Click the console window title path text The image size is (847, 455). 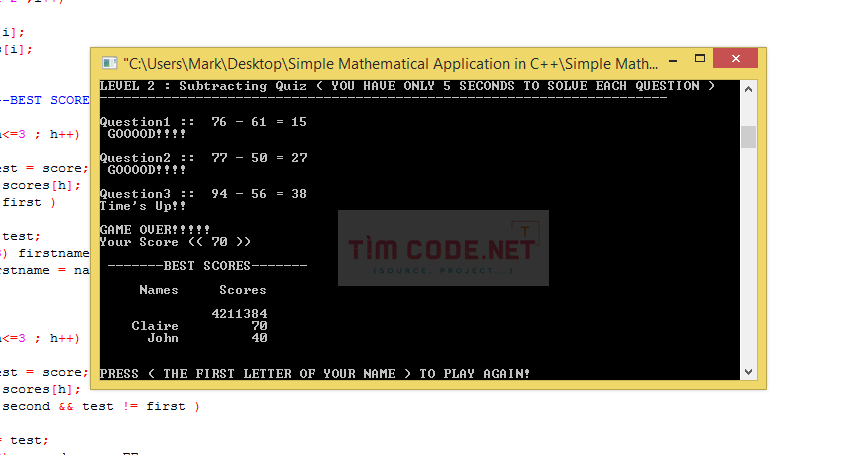click(391, 64)
